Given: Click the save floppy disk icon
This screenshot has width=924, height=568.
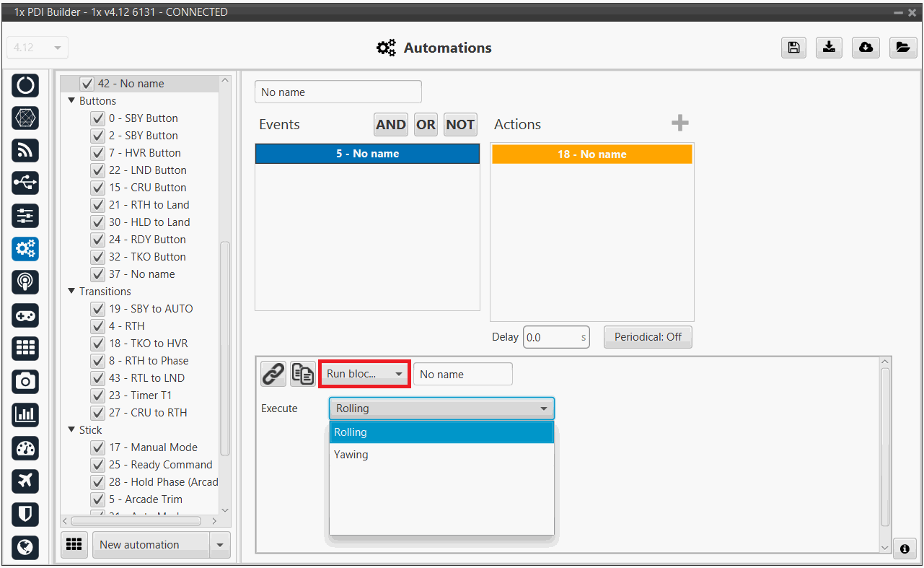Looking at the screenshot, I should (x=793, y=48).
